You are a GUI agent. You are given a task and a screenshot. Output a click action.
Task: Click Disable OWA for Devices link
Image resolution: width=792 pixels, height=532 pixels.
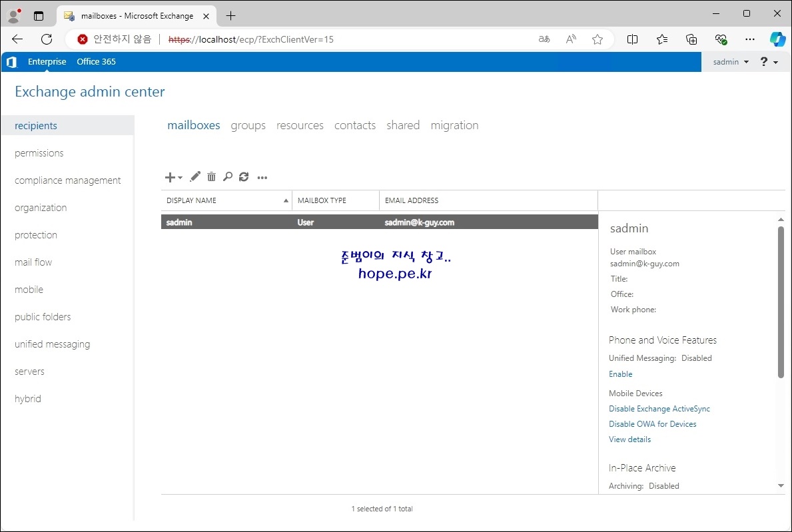(x=653, y=424)
